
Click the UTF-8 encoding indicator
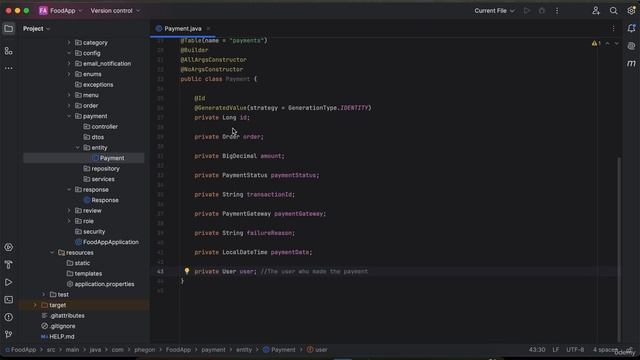point(575,350)
